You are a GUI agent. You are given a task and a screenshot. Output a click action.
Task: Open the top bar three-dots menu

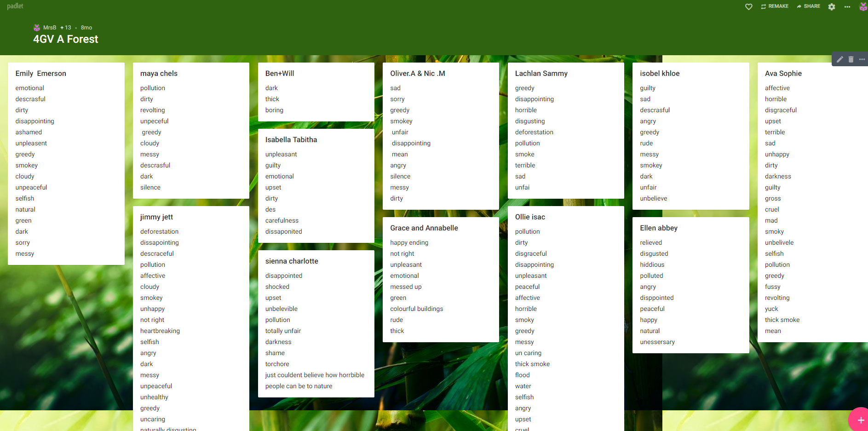click(x=847, y=6)
